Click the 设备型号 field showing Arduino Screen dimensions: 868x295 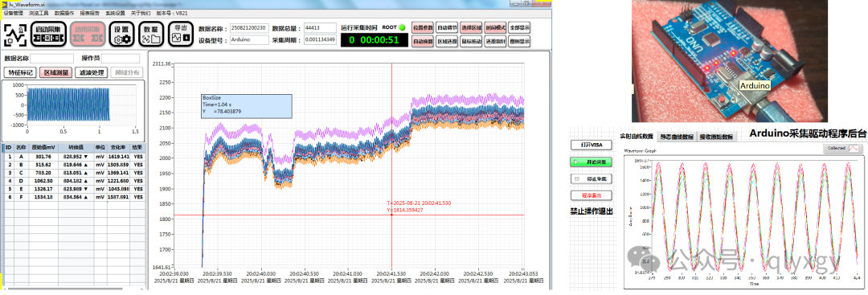point(249,40)
